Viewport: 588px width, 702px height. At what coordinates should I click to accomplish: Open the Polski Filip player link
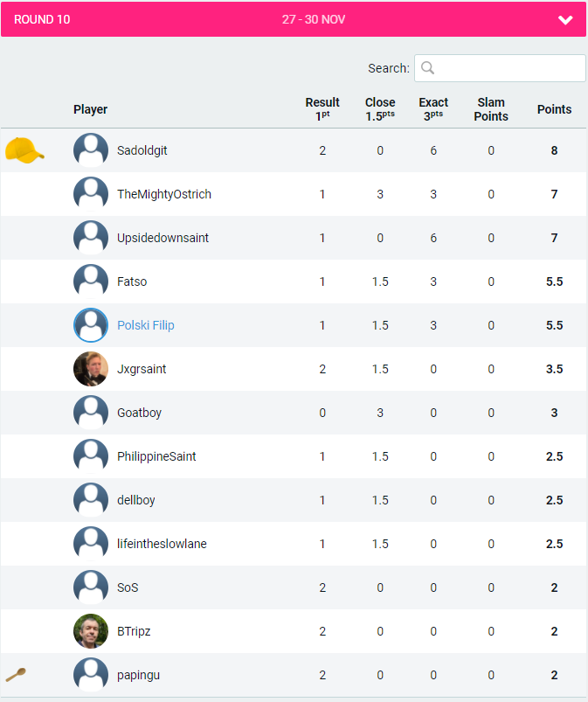click(x=146, y=325)
